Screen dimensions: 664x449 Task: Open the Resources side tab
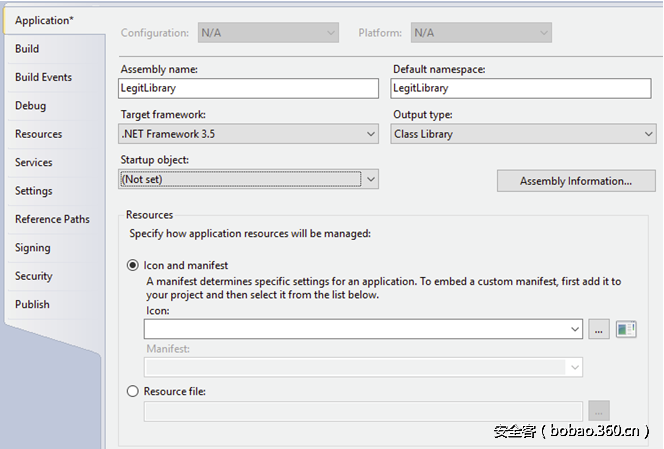(x=38, y=134)
